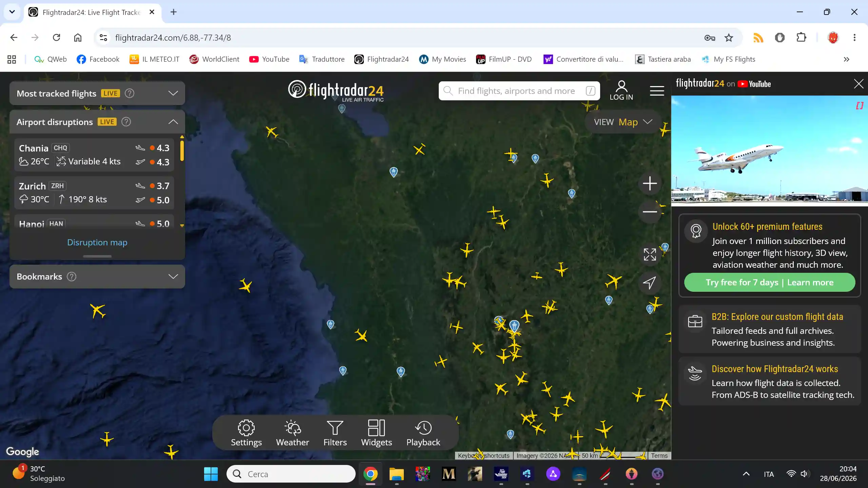The height and width of the screenshot is (488, 868).
Task: Open the IL METEO.IT bookmark
Action: coord(154,59)
